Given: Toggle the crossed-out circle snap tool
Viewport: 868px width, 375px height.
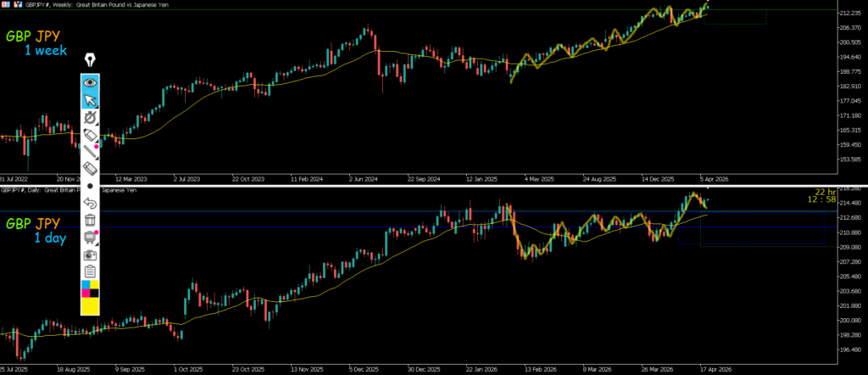Looking at the screenshot, I should [x=91, y=117].
